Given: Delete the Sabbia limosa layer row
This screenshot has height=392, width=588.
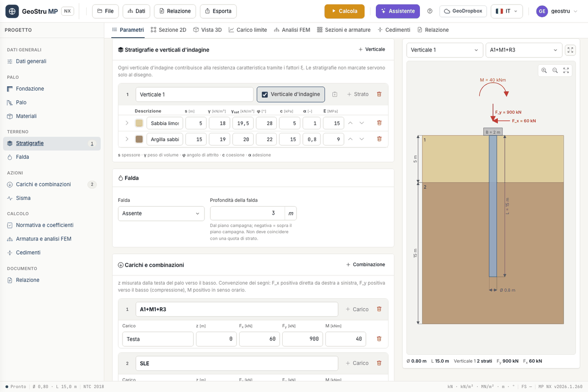Looking at the screenshot, I should (x=379, y=123).
